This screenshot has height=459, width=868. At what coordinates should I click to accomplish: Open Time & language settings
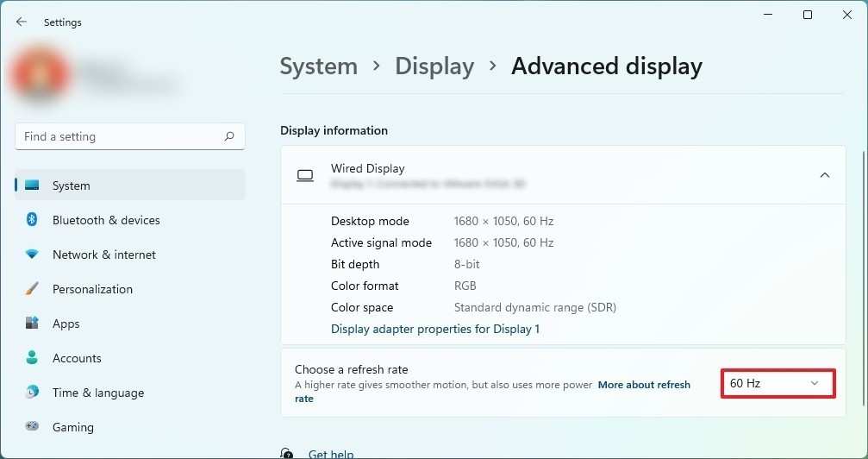click(129, 393)
